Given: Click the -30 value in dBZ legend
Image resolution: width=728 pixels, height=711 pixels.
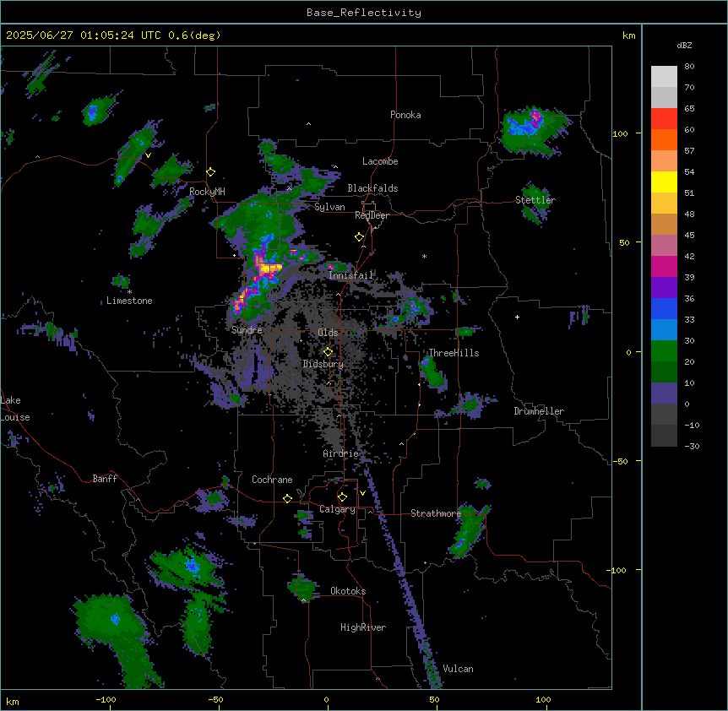Looking at the screenshot, I should (692, 446).
